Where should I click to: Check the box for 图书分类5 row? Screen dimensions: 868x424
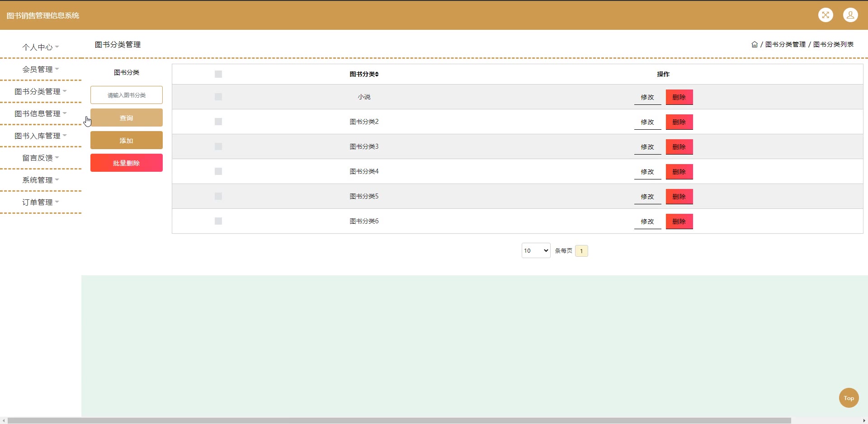218,196
